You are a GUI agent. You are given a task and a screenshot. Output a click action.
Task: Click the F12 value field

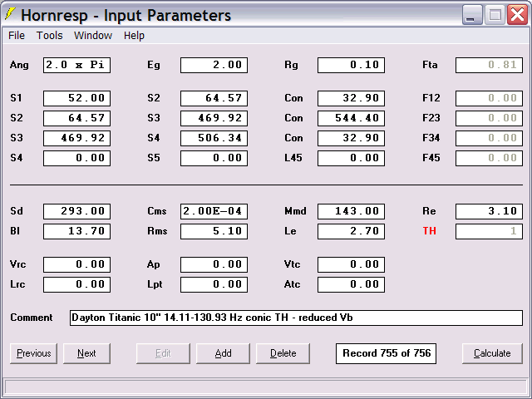point(489,98)
